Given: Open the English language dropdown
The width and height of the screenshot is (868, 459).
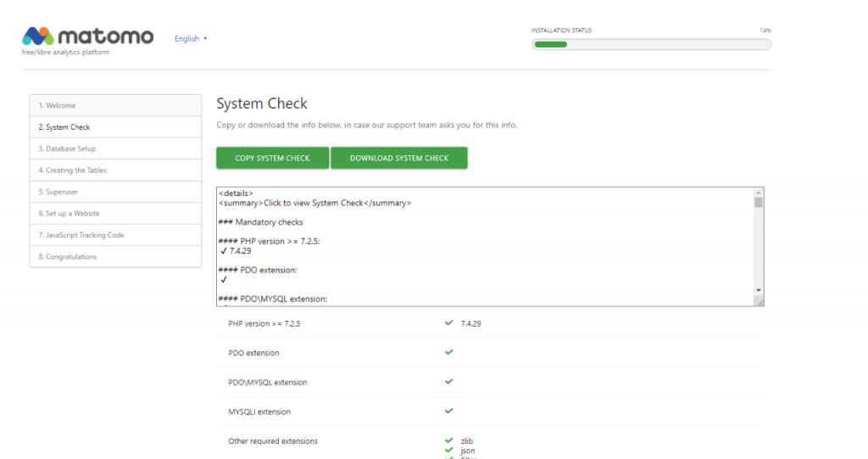Looking at the screenshot, I should pyautogui.click(x=190, y=39).
